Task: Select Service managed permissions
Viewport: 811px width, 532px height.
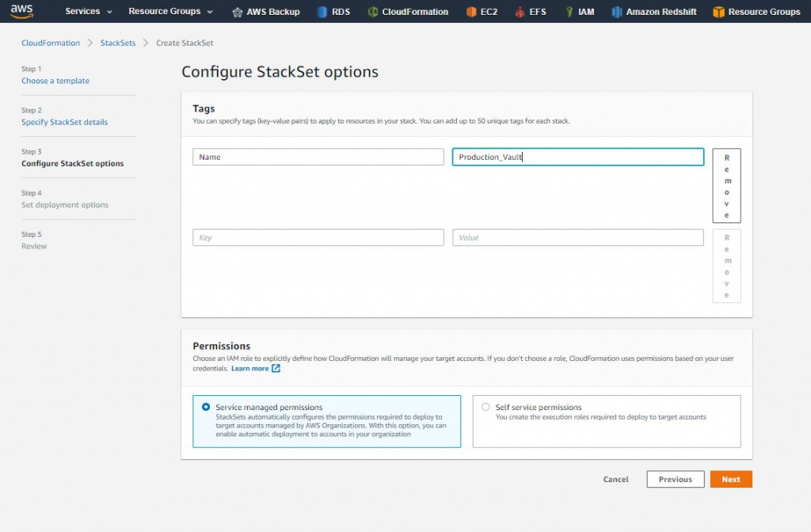Action: click(x=206, y=407)
